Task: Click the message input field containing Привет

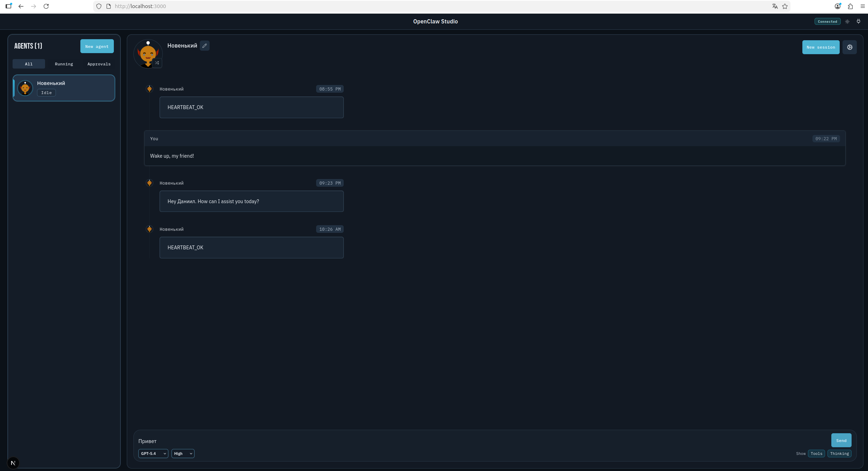Action: (482, 441)
